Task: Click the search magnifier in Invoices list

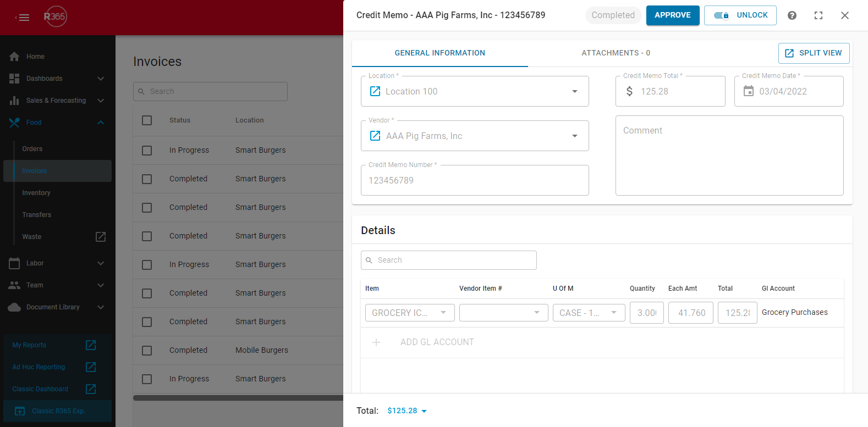Action: click(x=141, y=92)
